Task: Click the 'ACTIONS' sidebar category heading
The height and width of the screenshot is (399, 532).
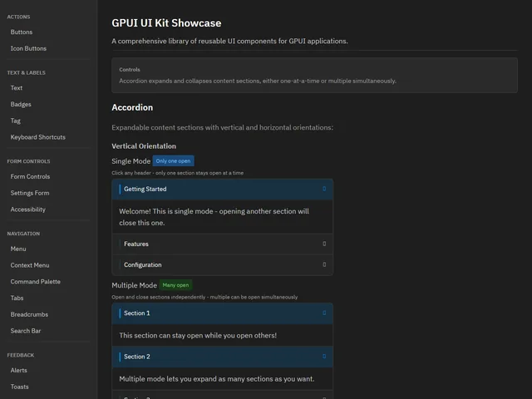Action: pos(18,17)
